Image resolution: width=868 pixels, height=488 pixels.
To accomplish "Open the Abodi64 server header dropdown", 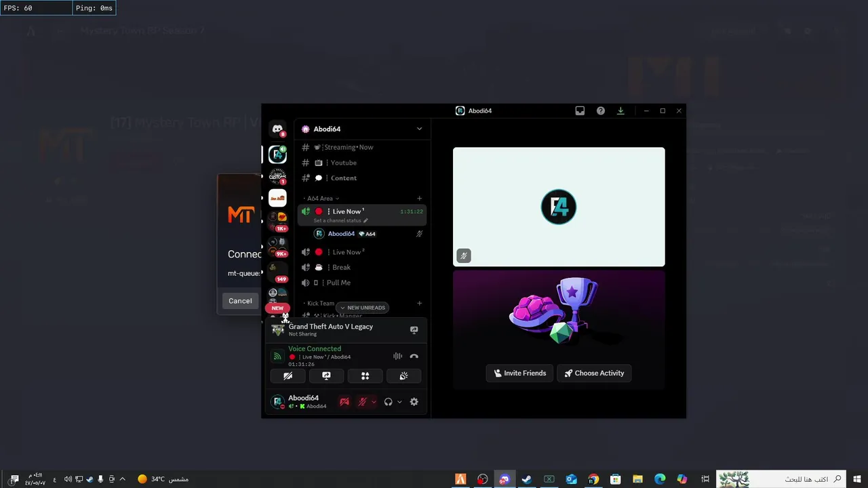I will point(362,129).
